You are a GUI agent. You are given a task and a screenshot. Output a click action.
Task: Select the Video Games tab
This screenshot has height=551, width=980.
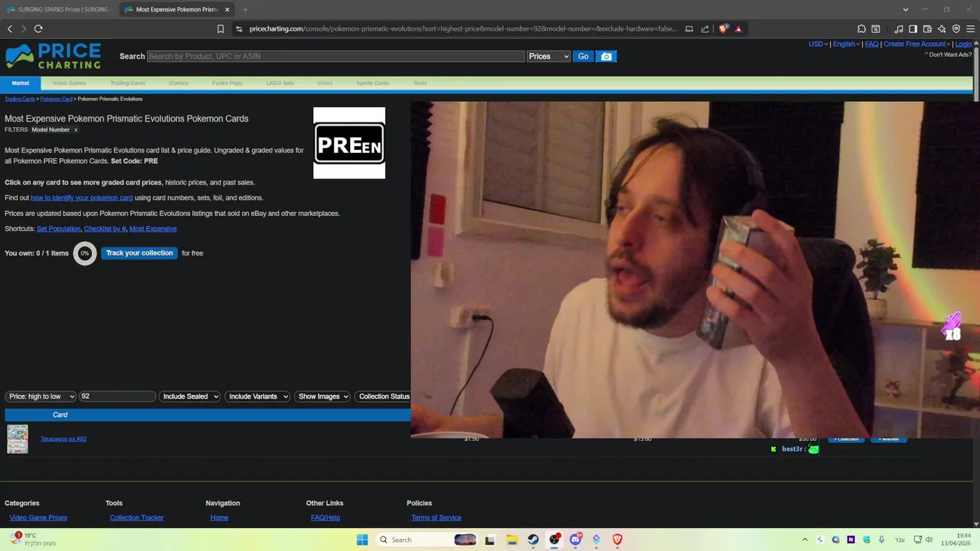point(69,83)
